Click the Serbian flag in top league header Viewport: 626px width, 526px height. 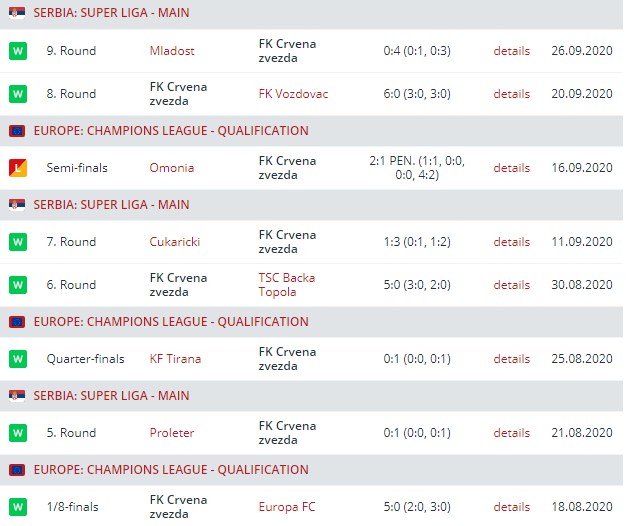click(17, 13)
